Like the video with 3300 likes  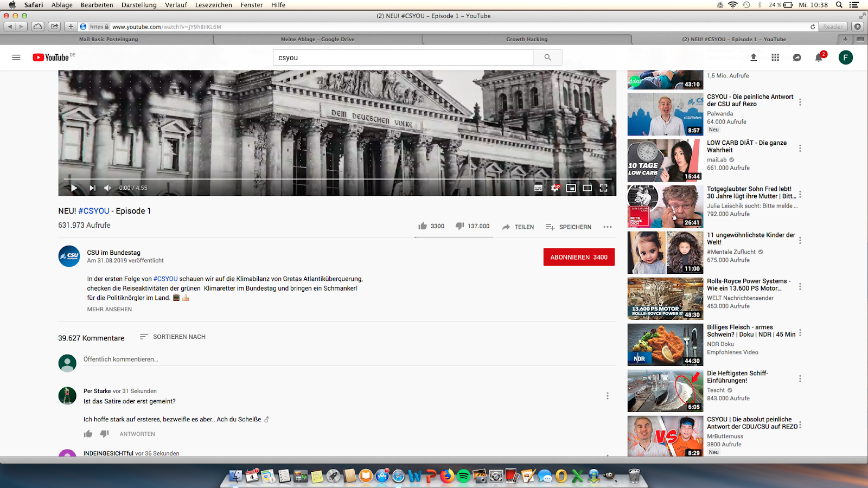coord(431,226)
